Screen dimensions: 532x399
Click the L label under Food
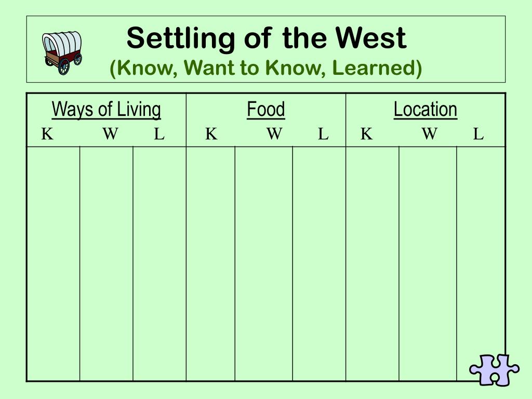coord(323,134)
